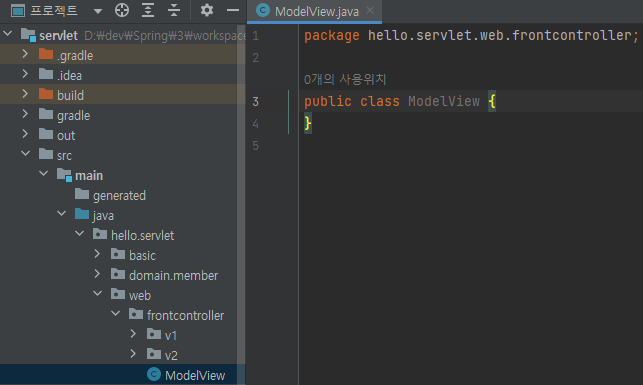Click the orange build folder icon
643x385 pixels.
(x=46, y=94)
